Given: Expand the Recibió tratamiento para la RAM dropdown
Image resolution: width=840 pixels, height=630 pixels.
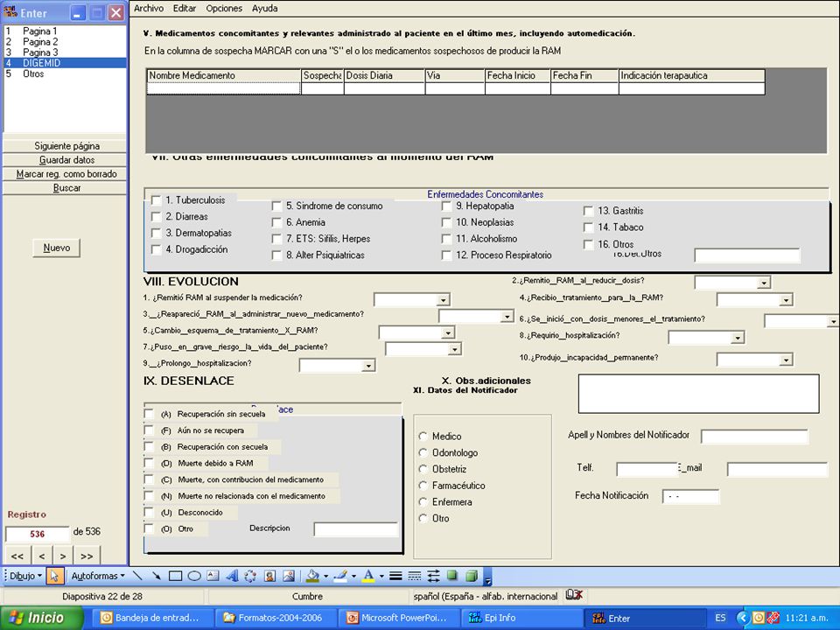Looking at the screenshot, I should click(786, 300).
